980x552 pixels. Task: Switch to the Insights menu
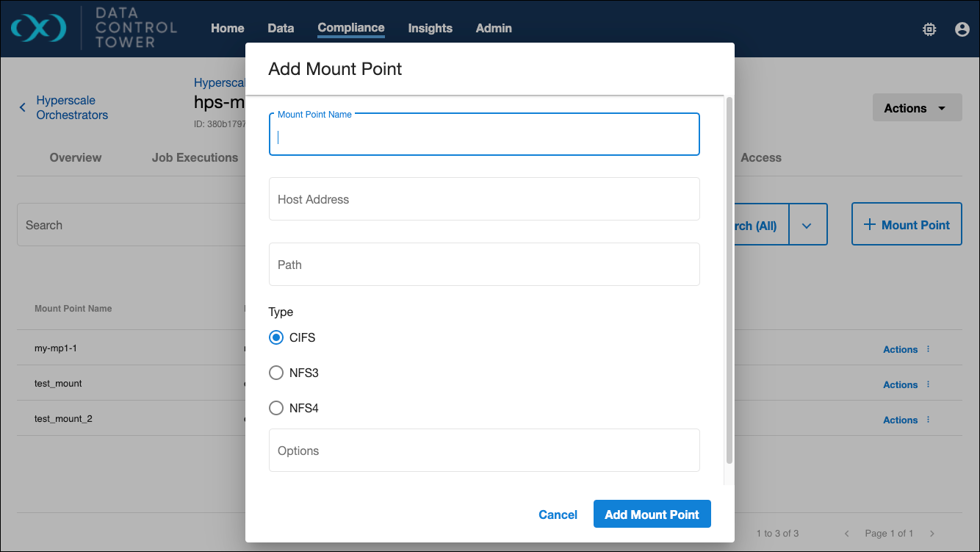[430, 28]
